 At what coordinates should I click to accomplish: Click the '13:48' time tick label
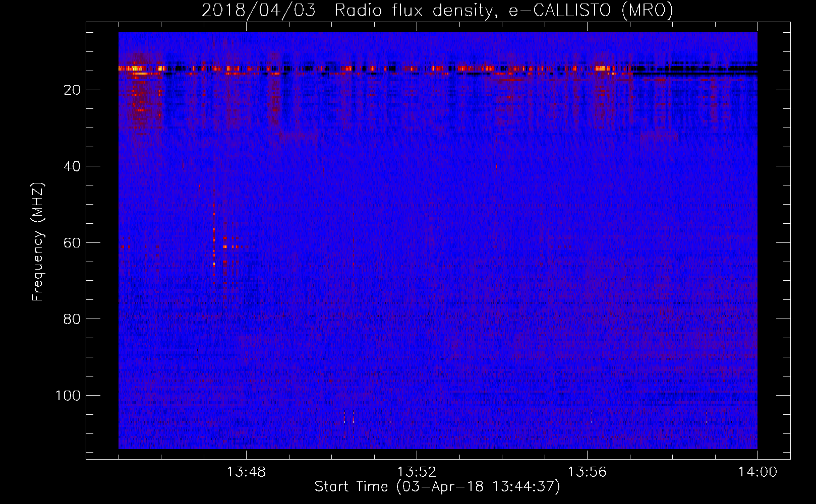[246, 472]
